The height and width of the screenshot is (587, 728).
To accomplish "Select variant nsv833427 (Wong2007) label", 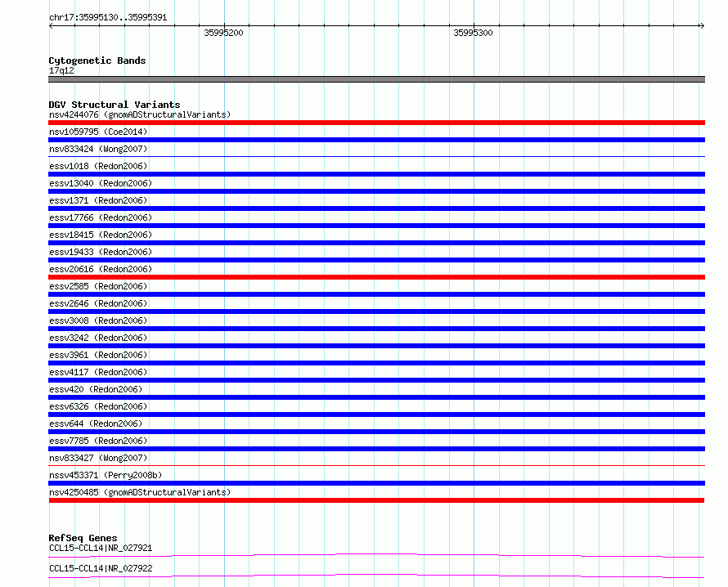I will [98, 458].
